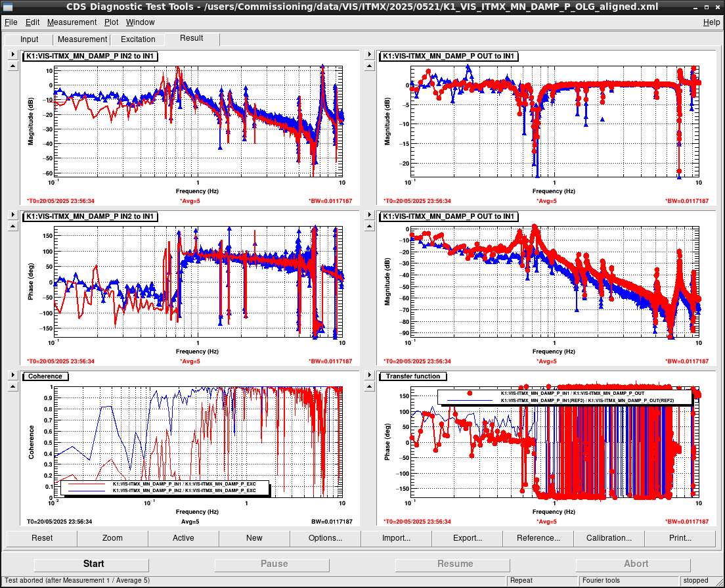Click the Avg=5 label under Coherence plot

pyautogui.click(x=190, y=522)
